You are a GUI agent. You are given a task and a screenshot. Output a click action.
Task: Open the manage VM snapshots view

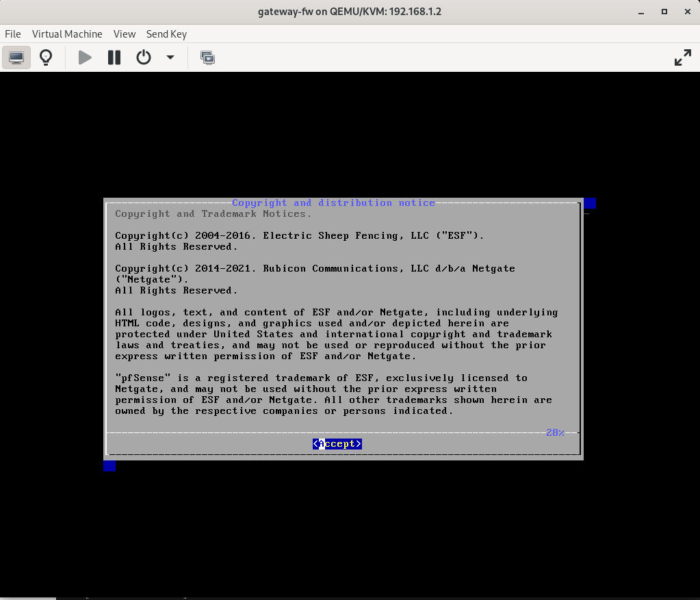(207, 57)
